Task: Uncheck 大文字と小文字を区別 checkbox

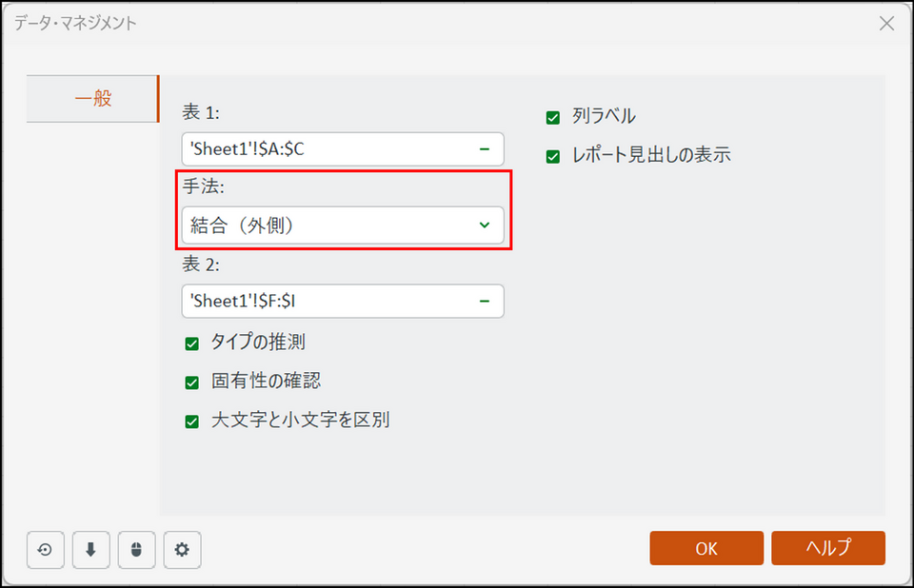Action: pos(191,421)
